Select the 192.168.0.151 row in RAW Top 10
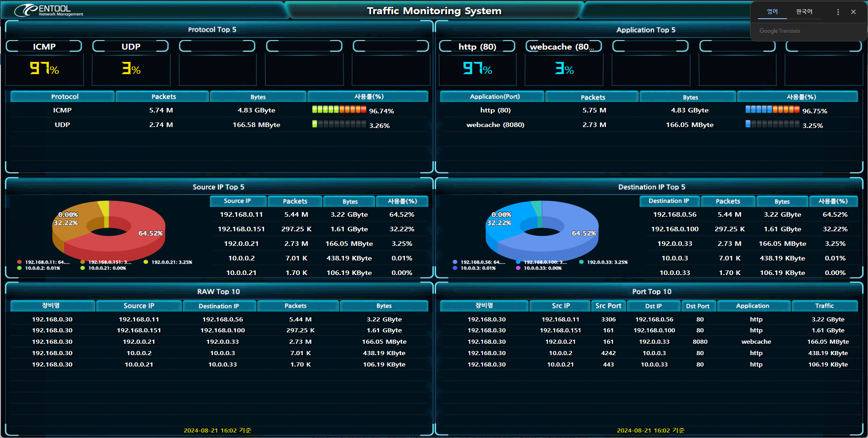Screen dimensions: 868x438 (x=139, y=331)
